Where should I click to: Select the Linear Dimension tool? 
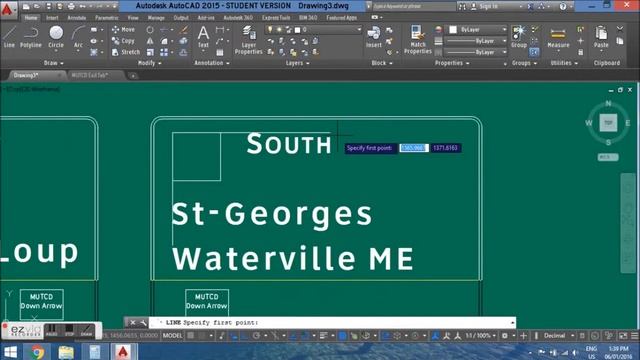[220, 30]
